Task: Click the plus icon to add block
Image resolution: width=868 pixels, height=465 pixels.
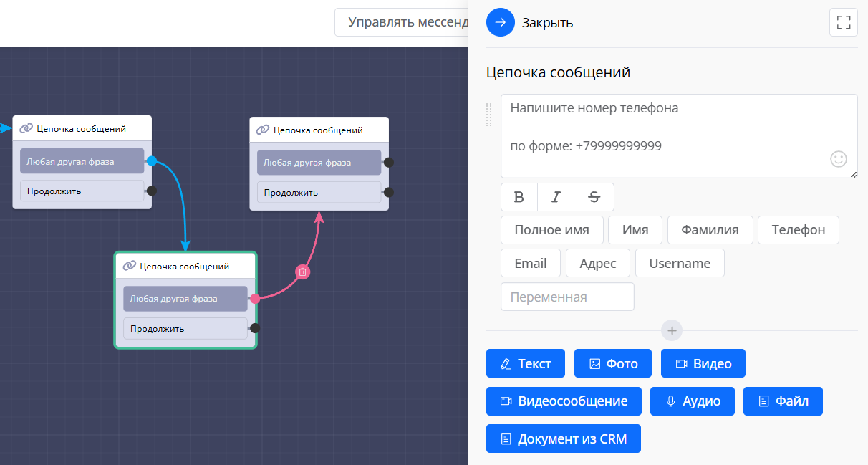Action: pos(672,330)
